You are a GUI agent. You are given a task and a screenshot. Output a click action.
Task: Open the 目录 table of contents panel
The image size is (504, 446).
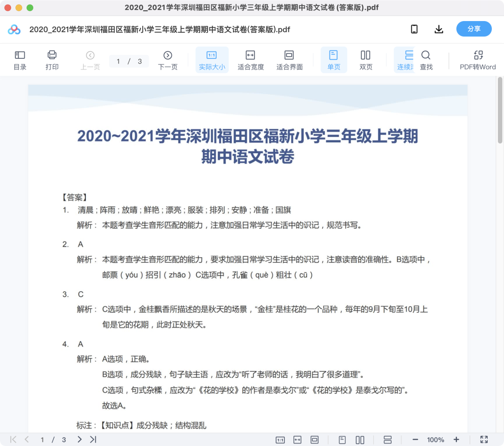(20, 60)
